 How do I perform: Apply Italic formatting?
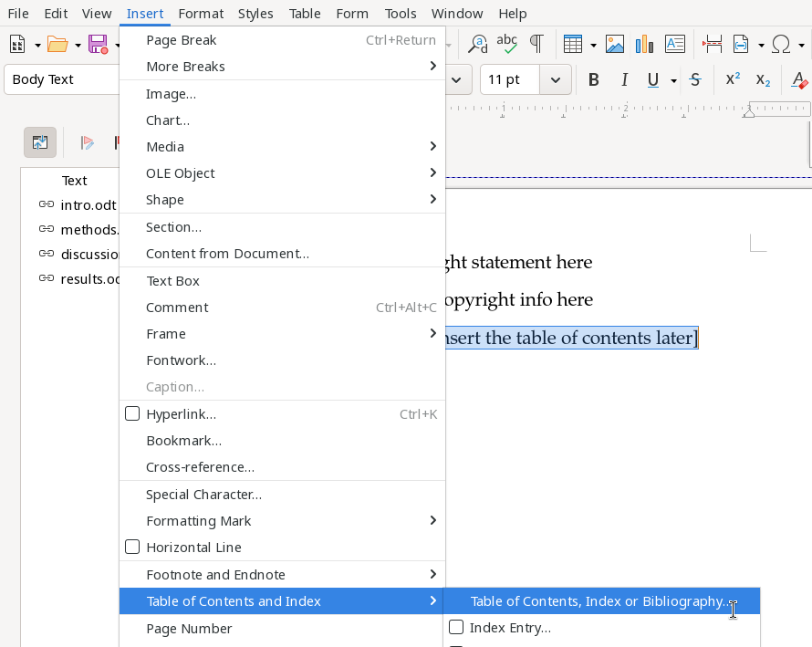624,79
